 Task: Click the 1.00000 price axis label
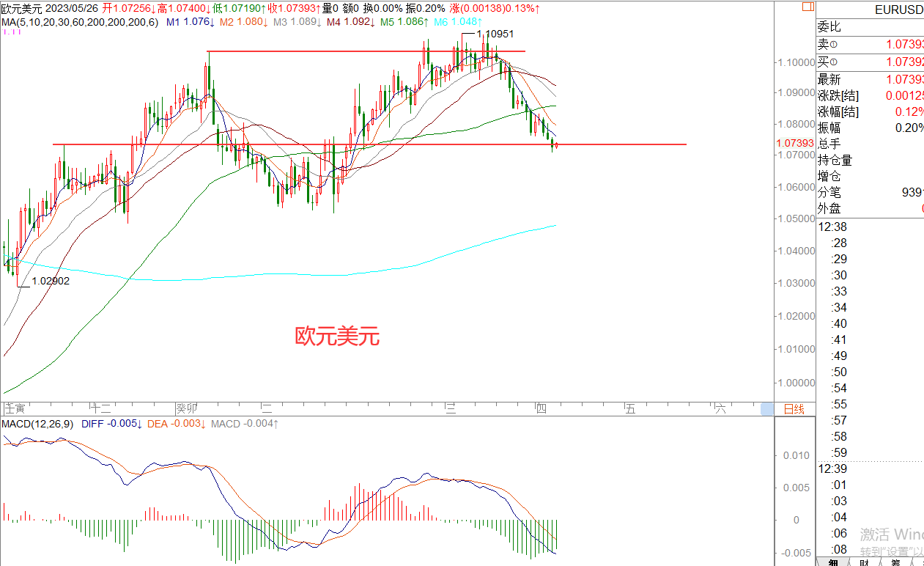click(797, 383)
